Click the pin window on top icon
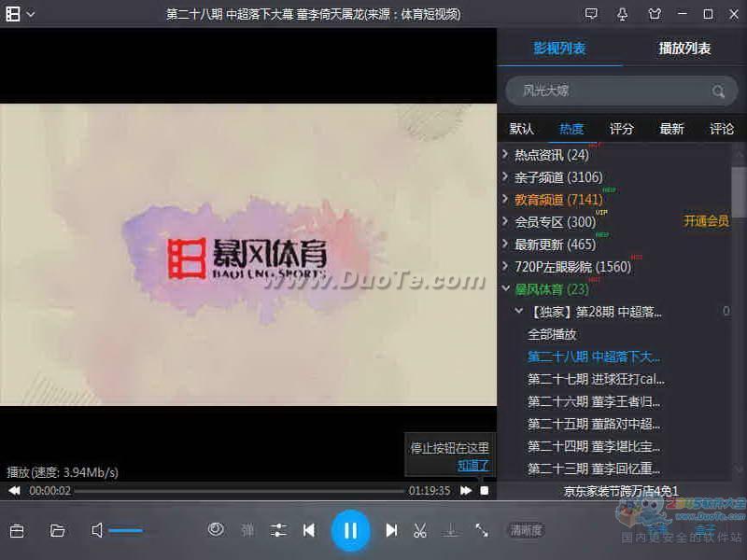This screenshot has width=747, height=560. [622, 14]
